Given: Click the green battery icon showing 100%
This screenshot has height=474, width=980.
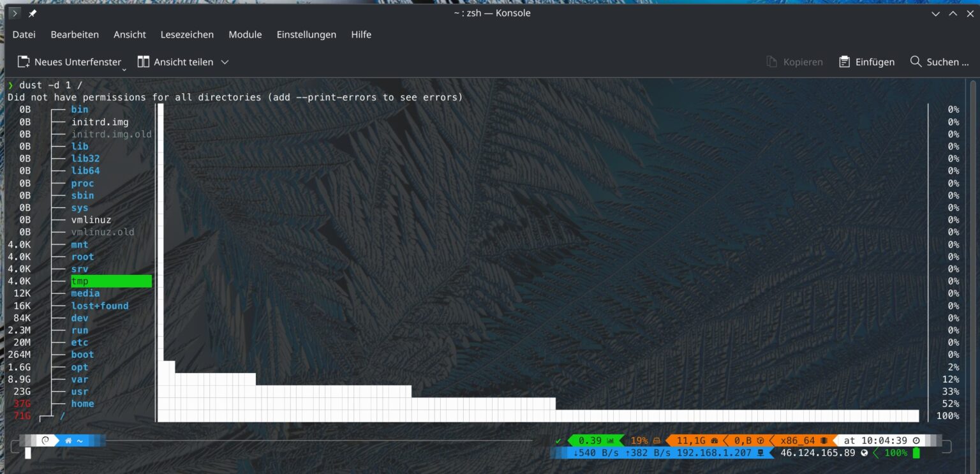Looking at the screenshot, I should (917, 453).
